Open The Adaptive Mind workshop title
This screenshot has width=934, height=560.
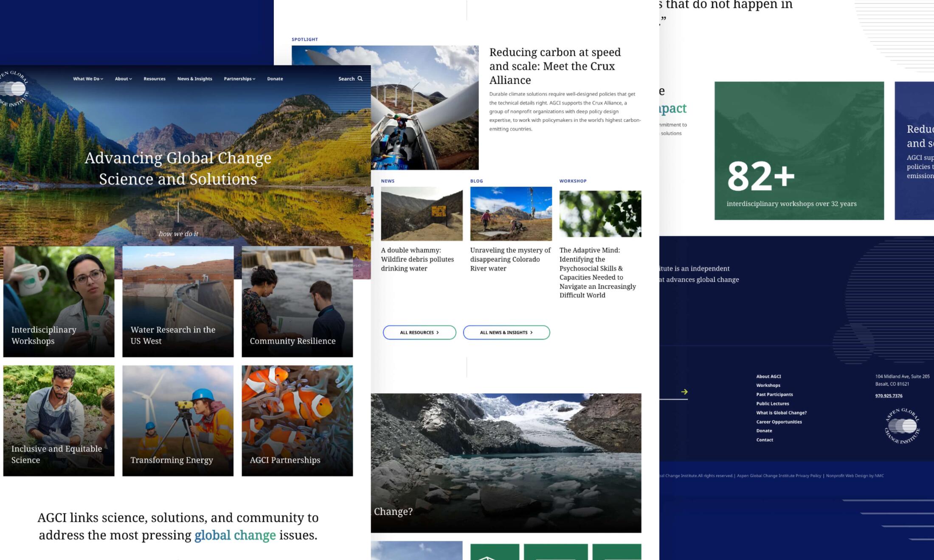(598, 273)
